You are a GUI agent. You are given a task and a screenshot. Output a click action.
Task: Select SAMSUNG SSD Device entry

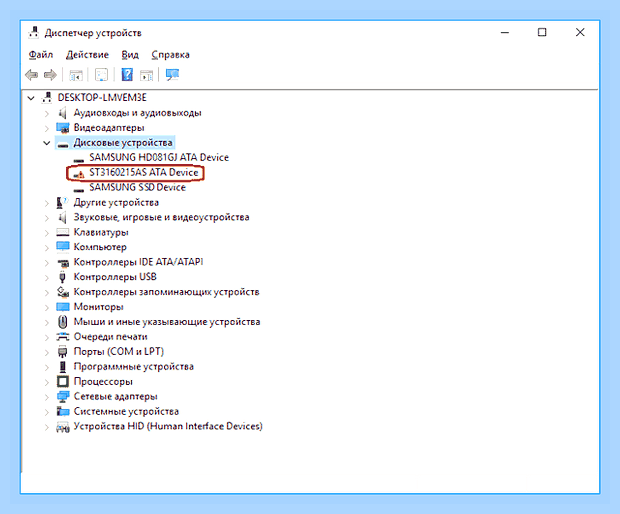(x=137, y=187)
